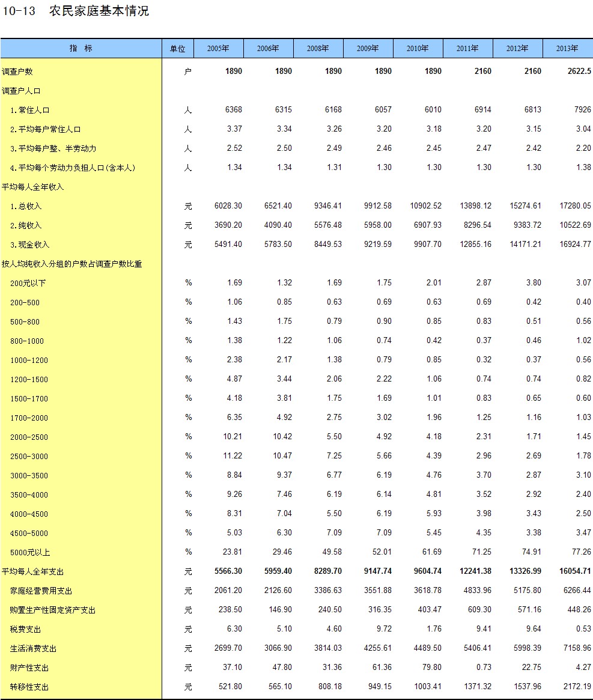Select the 1000-1200 row label
Screen dimensions: 593x700
pos(29,361)
